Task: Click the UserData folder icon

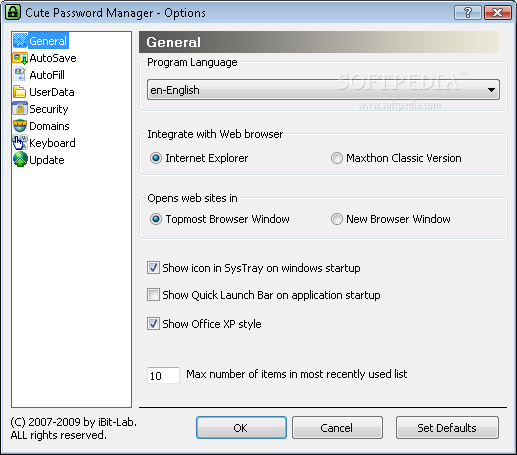Action: (20, 92)
